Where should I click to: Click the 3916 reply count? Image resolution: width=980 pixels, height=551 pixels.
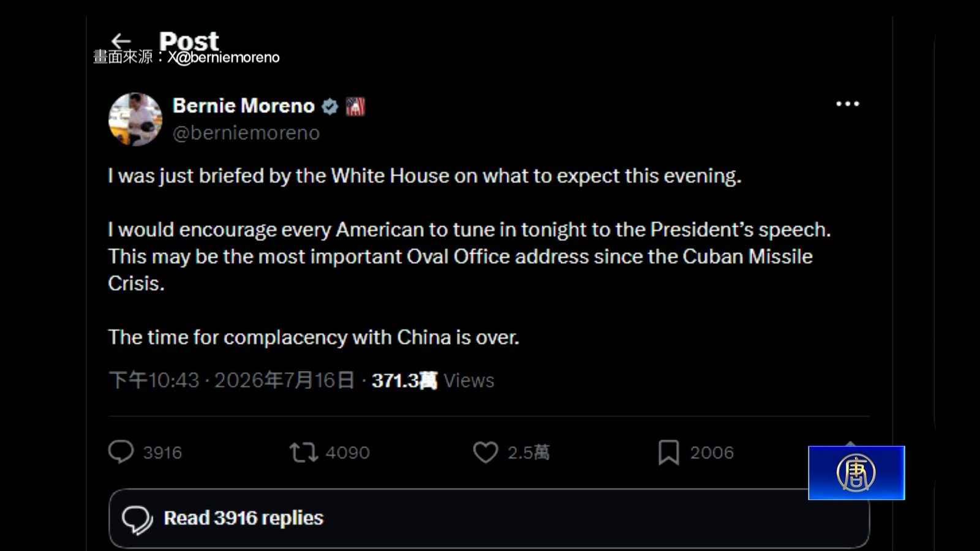point(162,452)
